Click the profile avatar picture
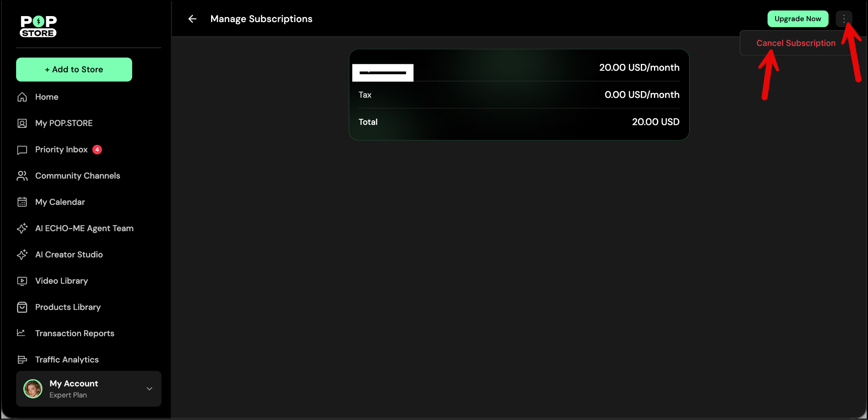Viewport: 868px width, 420px height. pos(33,389)
